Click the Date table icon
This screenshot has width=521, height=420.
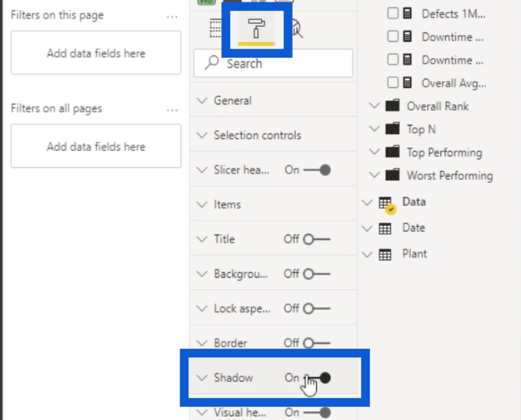click(385, 229)
